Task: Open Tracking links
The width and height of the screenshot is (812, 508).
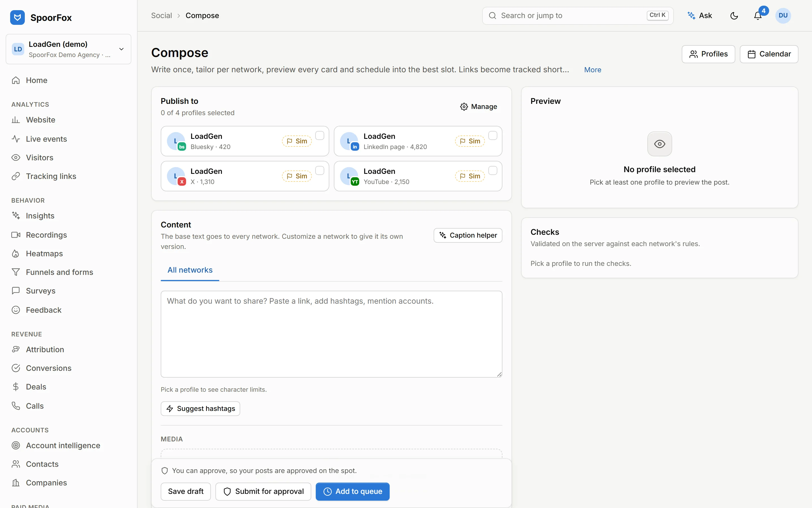Action: point(69,176)
